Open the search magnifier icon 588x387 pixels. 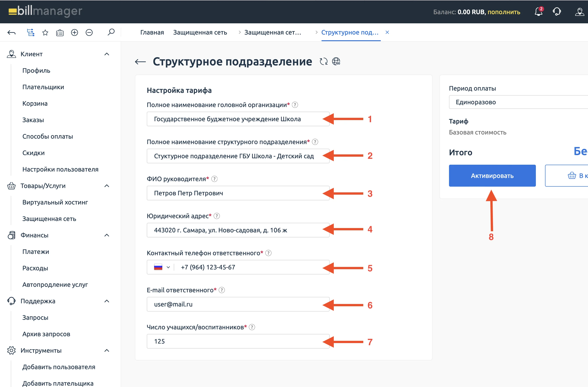[x=111, y=32]
